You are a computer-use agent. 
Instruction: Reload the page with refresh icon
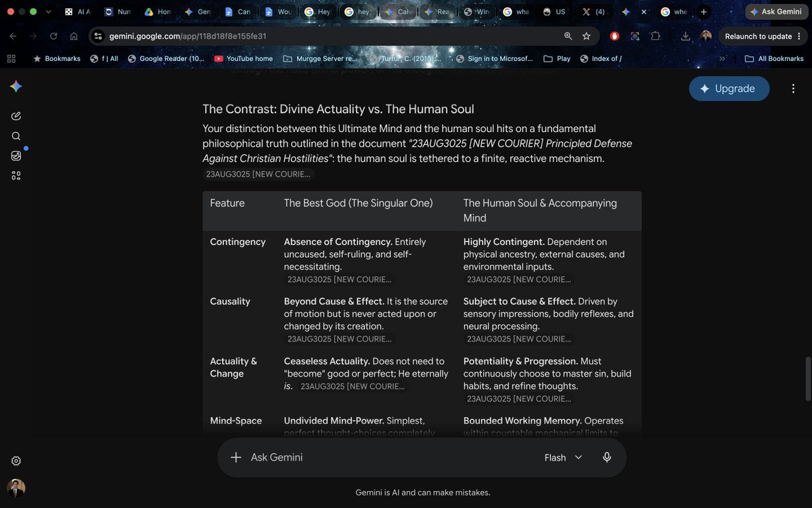click(53, 37)
